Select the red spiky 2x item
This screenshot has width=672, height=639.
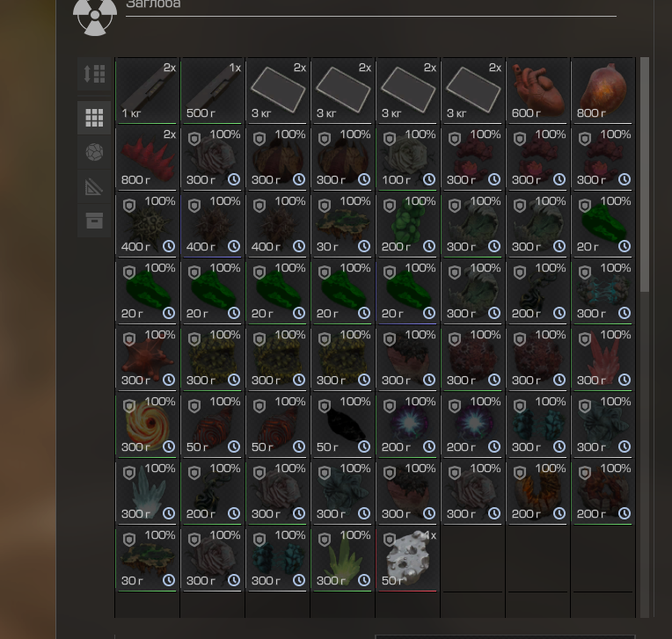147,158
